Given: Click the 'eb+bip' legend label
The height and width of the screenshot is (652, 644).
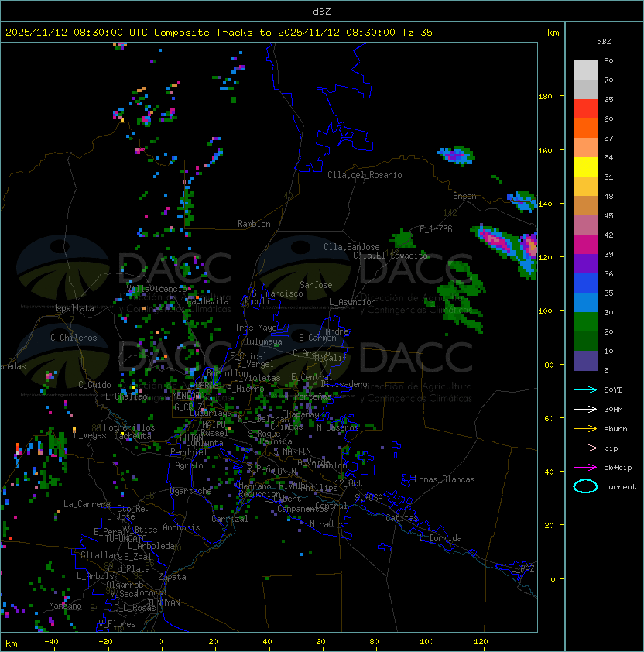Looking at the screenshot, I should click(618, 468).
